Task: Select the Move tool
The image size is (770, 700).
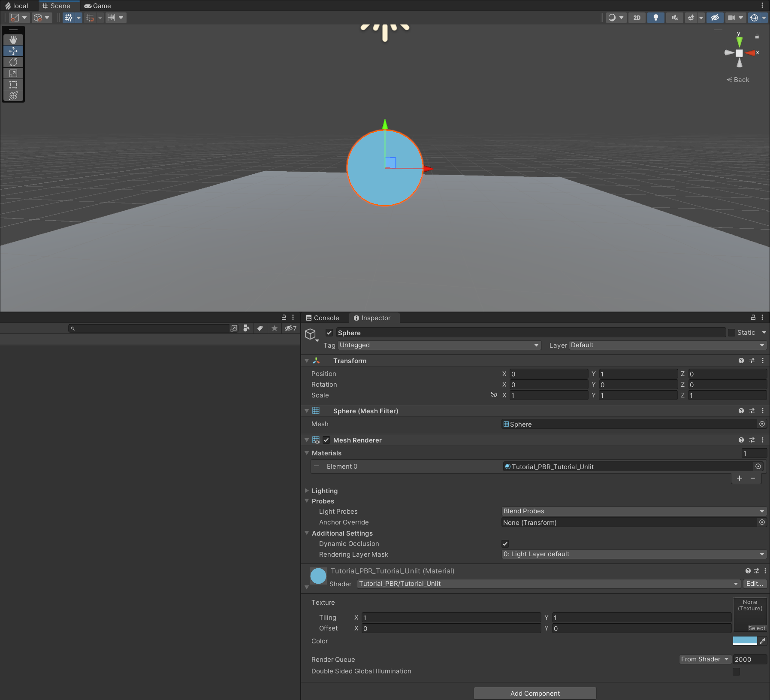Action: click(x=13, y=51)
